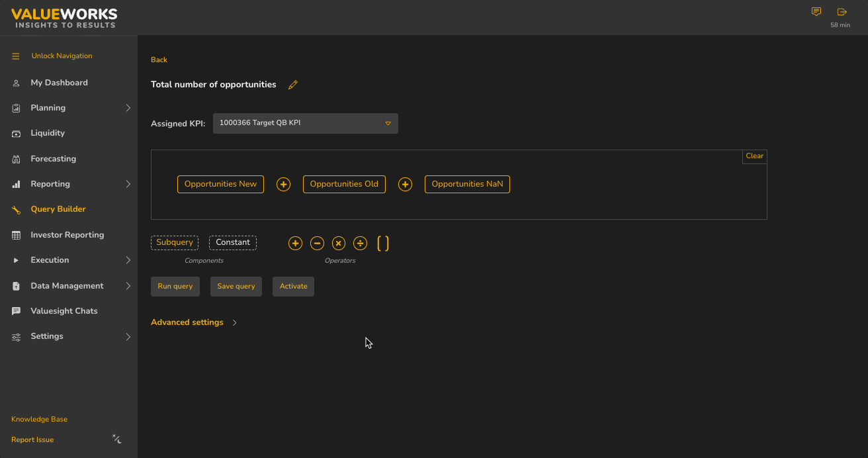The height and width of the screenshot is (458, 868).
Task: Expand the Planning submenu chevron
Action: click(128, 108)
